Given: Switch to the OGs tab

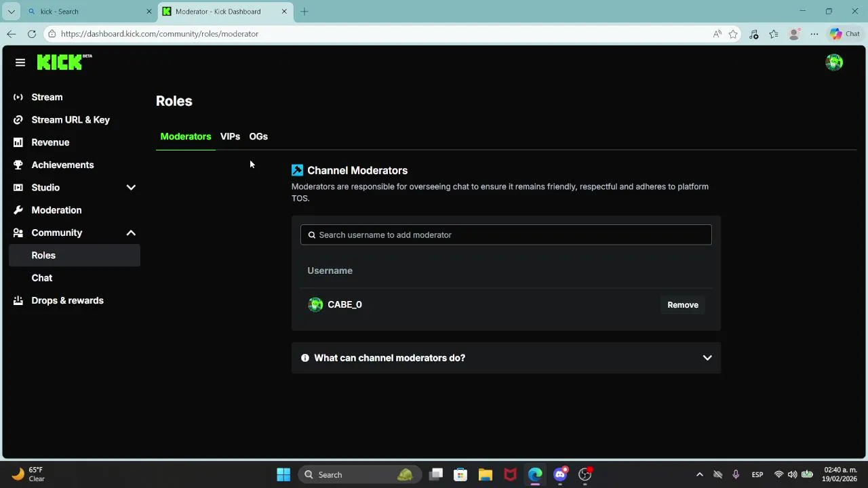Looking at the screenshot, I should click(x=258, y=136).
